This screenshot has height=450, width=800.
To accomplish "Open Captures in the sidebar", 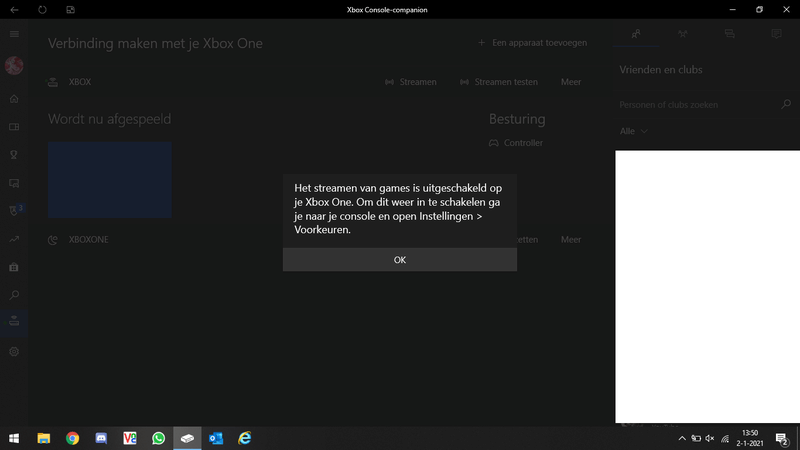I will [14, 183].
